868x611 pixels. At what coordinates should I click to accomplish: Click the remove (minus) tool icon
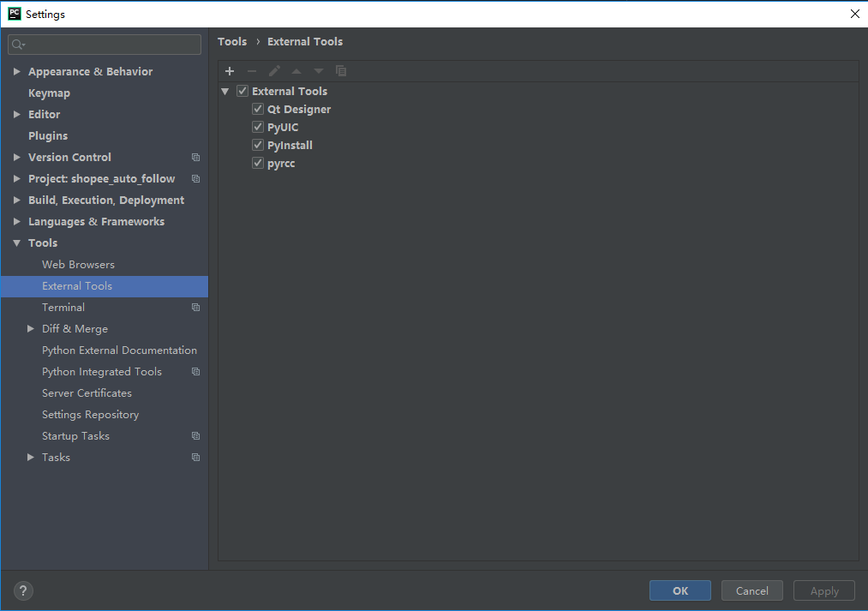point(252,71)
